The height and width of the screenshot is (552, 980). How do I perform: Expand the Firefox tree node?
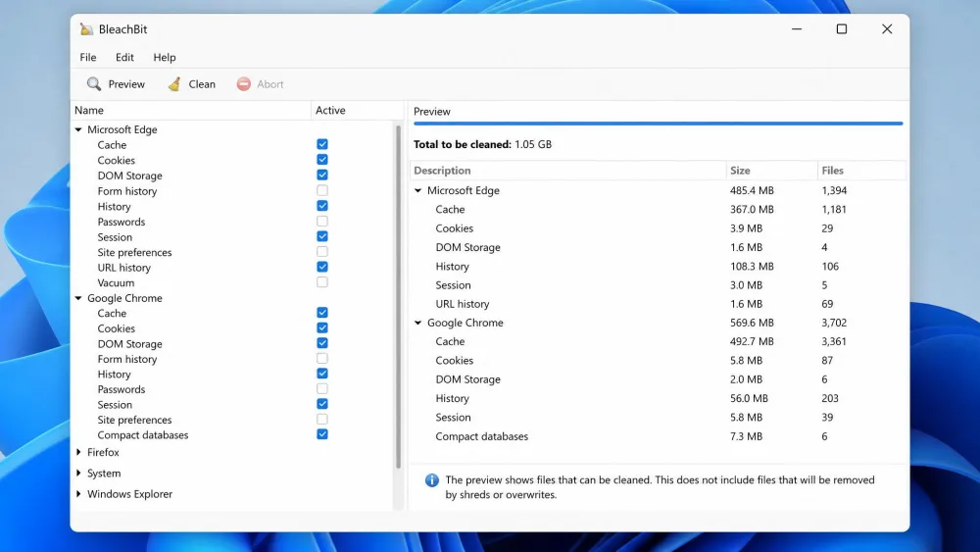[78, 452]
